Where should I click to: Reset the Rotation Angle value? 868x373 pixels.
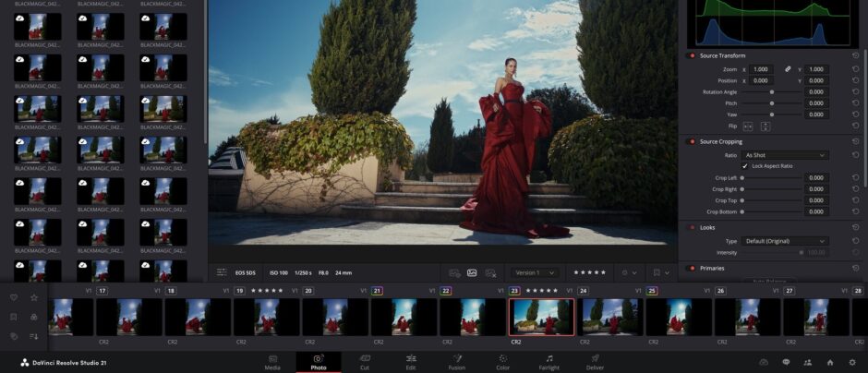(x=855, y=91)
